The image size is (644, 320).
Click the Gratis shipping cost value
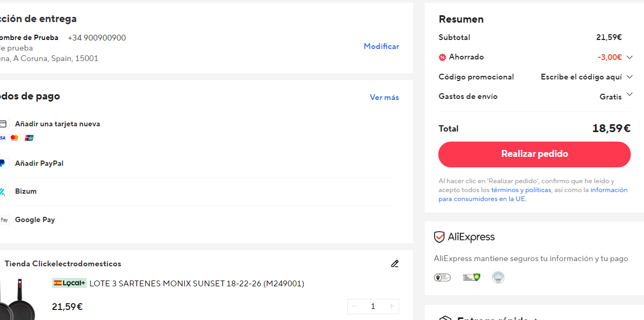[x=611, y=97]
